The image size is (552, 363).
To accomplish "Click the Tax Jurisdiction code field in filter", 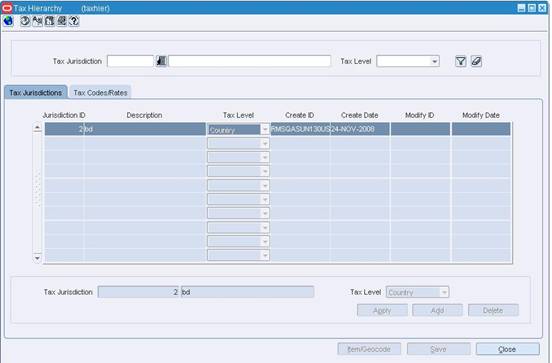I will [x=130, y=61].
